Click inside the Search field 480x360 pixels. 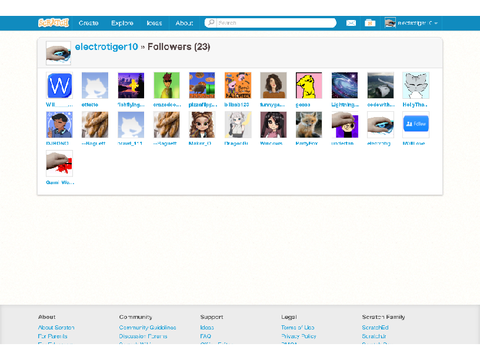click(276, 23)
